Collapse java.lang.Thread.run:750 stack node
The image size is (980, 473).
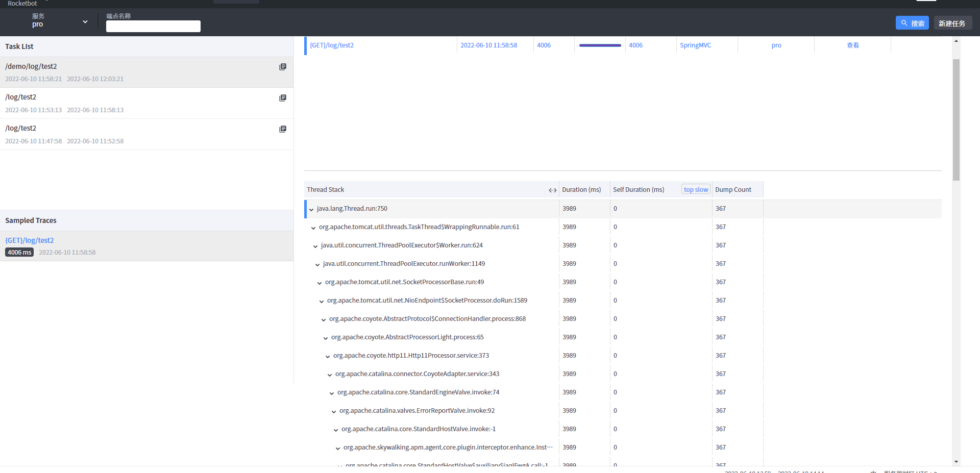[311, 209]
